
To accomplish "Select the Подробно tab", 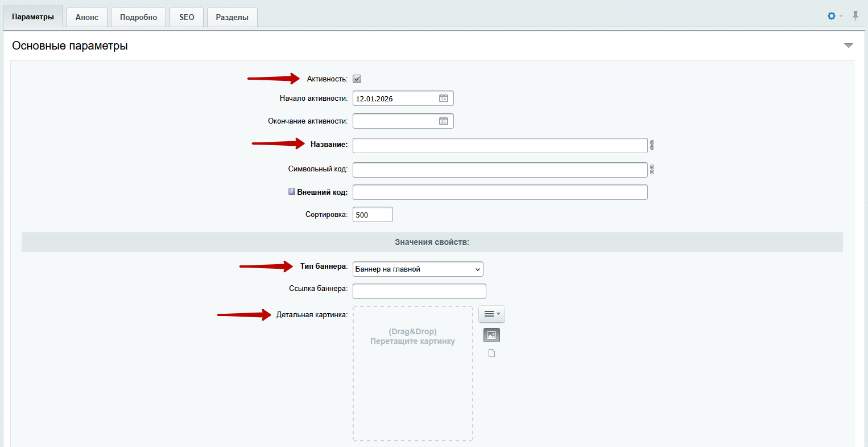I will click(x=138, y=17).
